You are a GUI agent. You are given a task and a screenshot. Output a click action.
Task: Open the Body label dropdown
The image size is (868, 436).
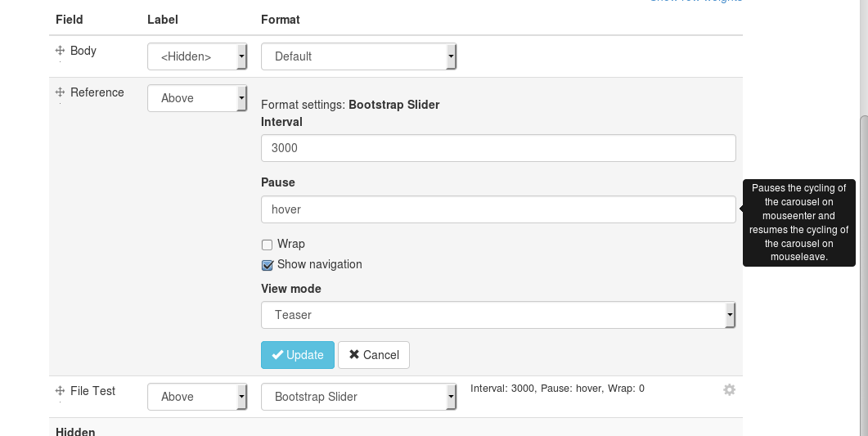[197, 56]
